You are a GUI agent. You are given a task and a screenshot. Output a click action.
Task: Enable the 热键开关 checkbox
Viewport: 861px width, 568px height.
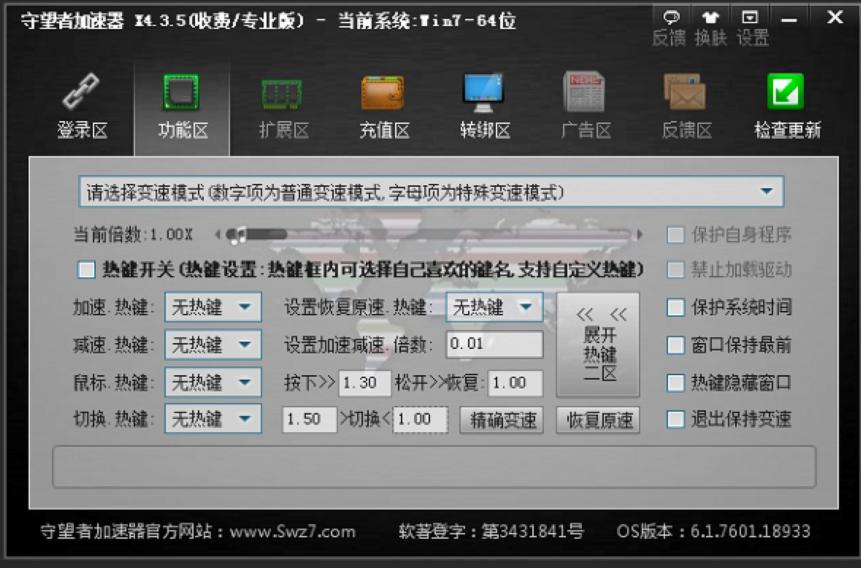(x=86, y=269)
